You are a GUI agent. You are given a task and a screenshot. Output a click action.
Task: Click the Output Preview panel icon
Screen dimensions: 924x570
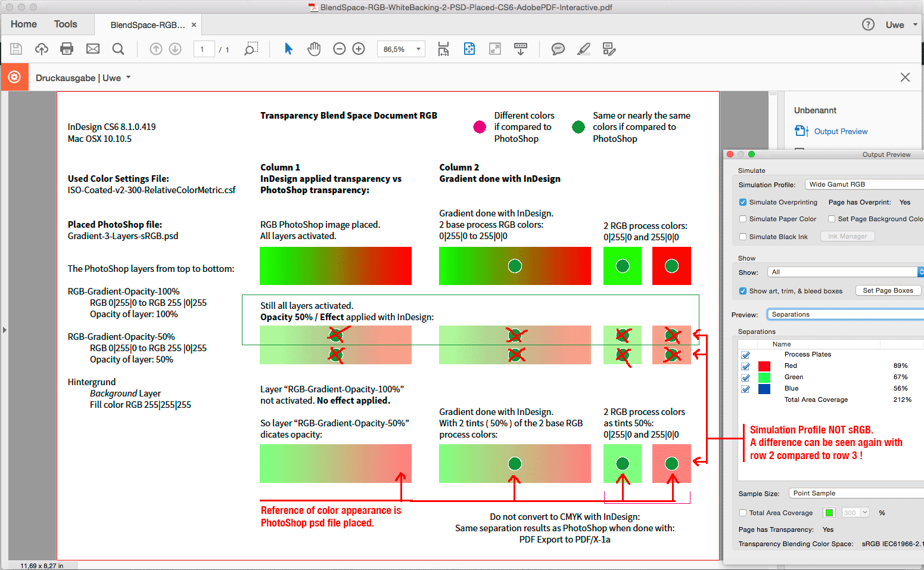tap(802, 131)
